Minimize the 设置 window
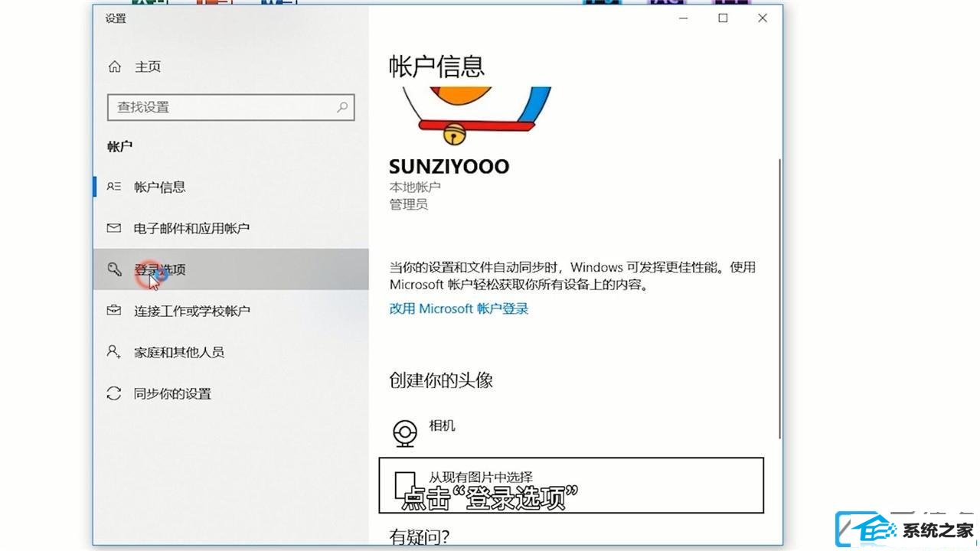 (x=684, y=18)
